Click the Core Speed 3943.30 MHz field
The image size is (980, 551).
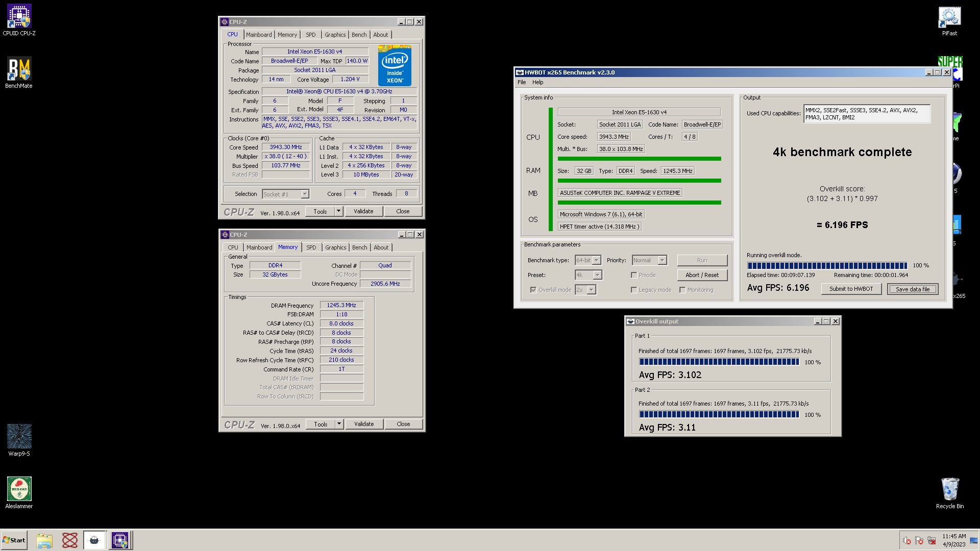[x=286, y=147]
